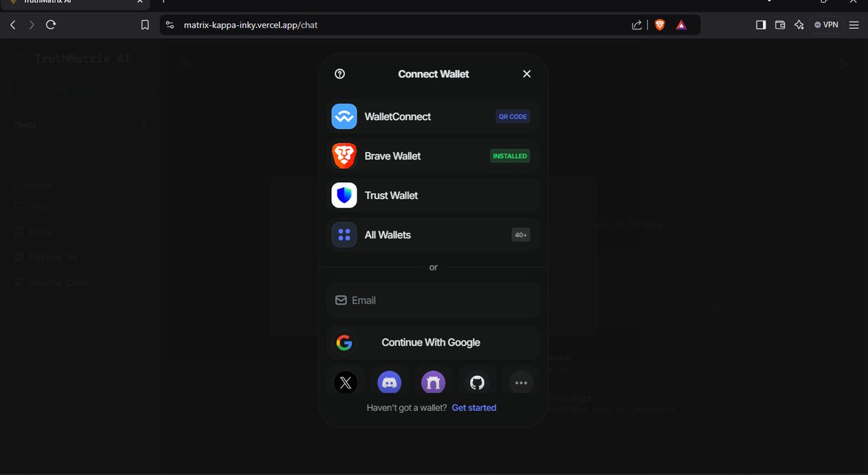Toggle browser sidebar panel
The image size is (868, 475).
tap(761, 25)
